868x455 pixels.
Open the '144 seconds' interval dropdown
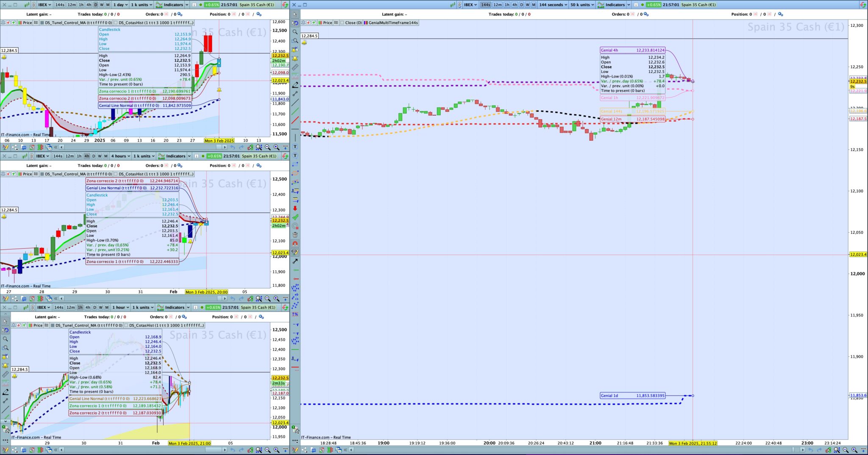(x=553, y=5)
